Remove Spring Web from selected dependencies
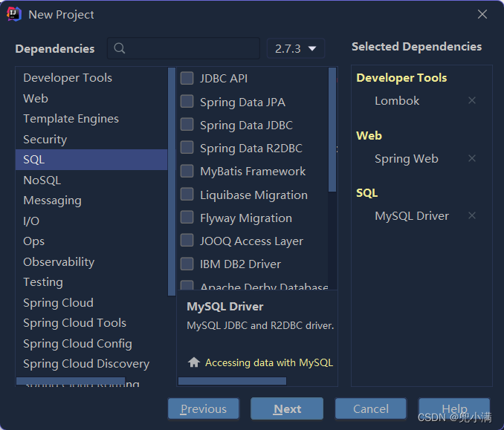The image size is (504, 430). (x=472, y=158)
